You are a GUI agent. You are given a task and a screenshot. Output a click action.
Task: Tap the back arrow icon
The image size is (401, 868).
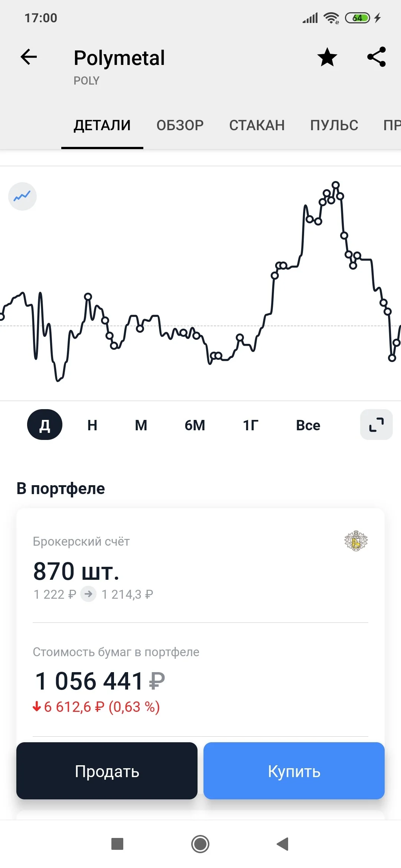(29, 57)
